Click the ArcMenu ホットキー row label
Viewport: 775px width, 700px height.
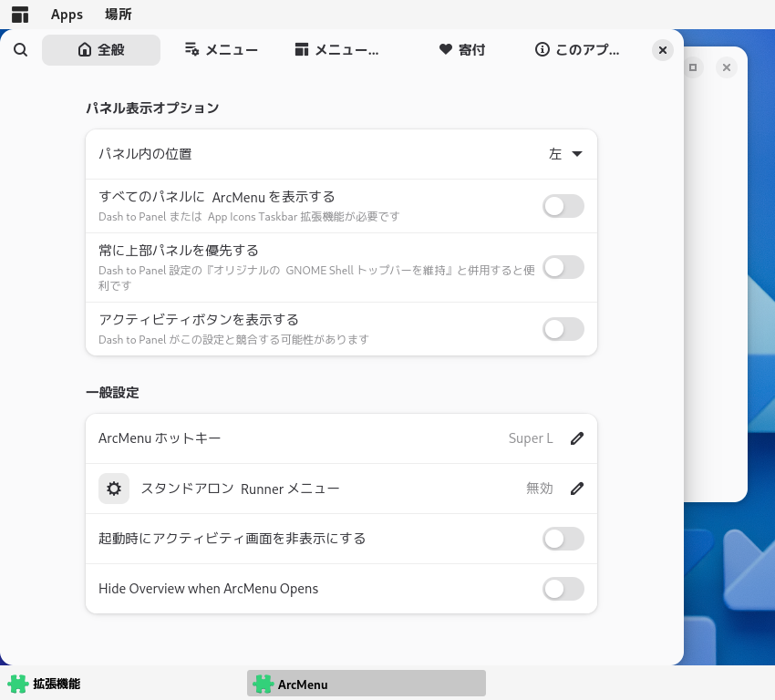pyautogui.click(x=160, y=438)
